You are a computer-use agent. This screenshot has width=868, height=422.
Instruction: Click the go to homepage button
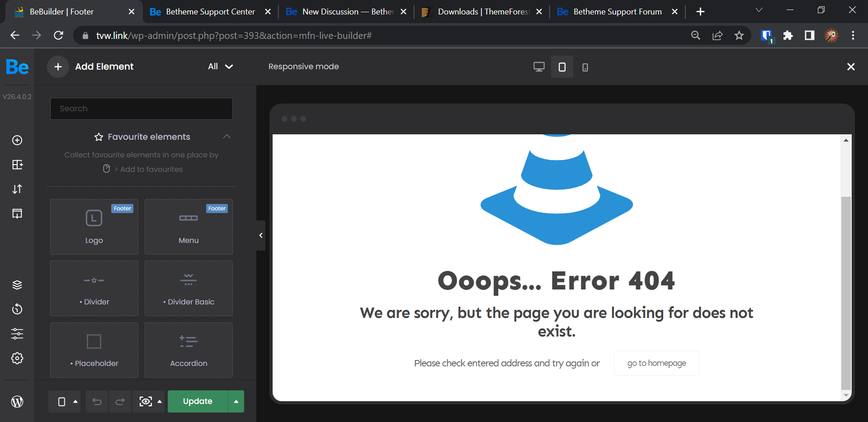[656, 363]
